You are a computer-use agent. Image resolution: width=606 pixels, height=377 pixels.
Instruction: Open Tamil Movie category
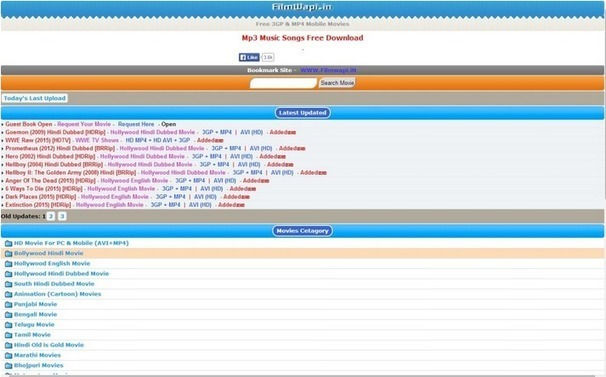click(32, 335)
